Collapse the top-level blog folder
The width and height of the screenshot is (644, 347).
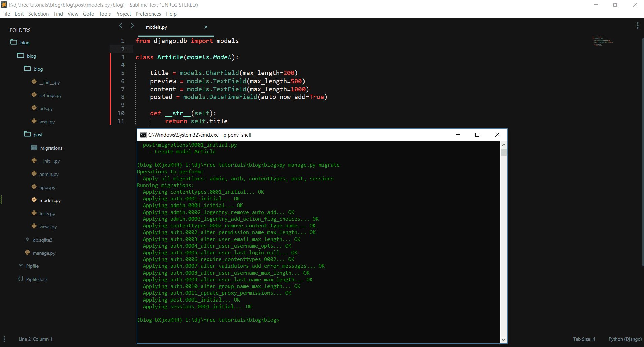click(14, 42)
